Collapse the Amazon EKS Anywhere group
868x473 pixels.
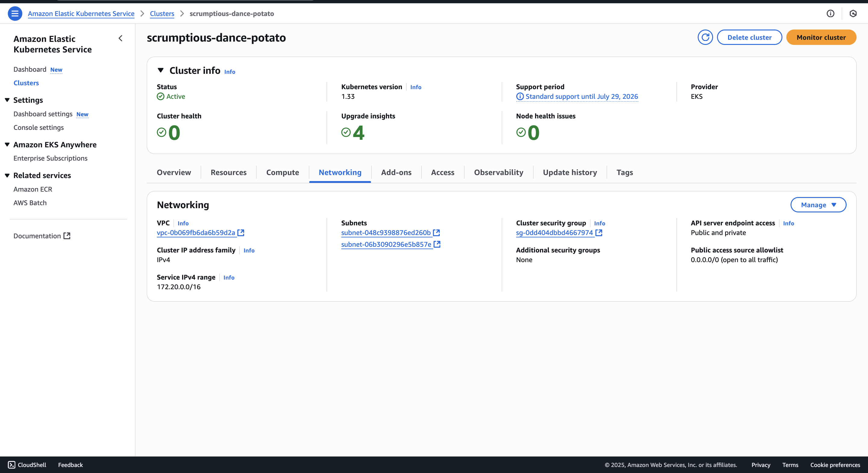tap(7, 145)
